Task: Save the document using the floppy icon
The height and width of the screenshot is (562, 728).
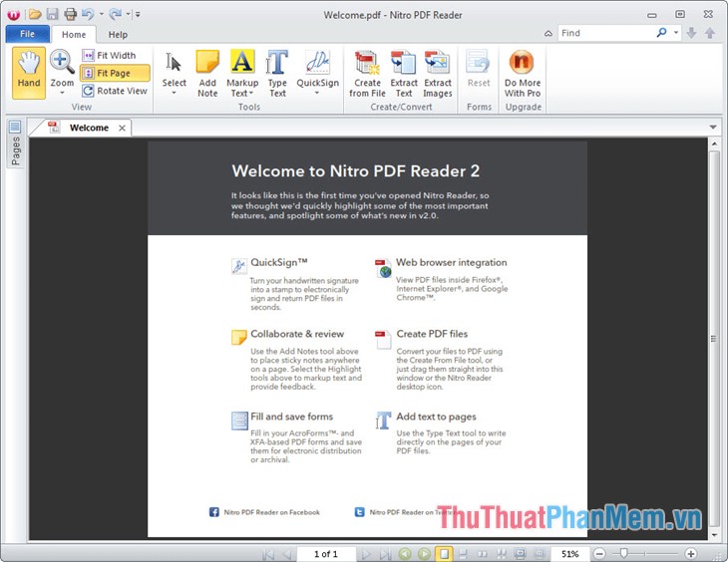Action: [52, 14]
